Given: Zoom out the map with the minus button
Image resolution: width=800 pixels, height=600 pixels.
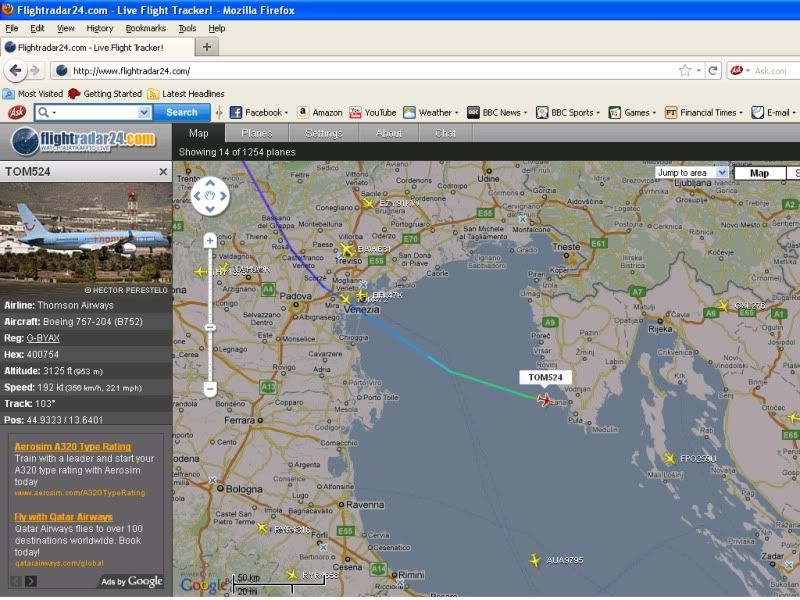Looking at the screenshot, I should coord(210,389).
